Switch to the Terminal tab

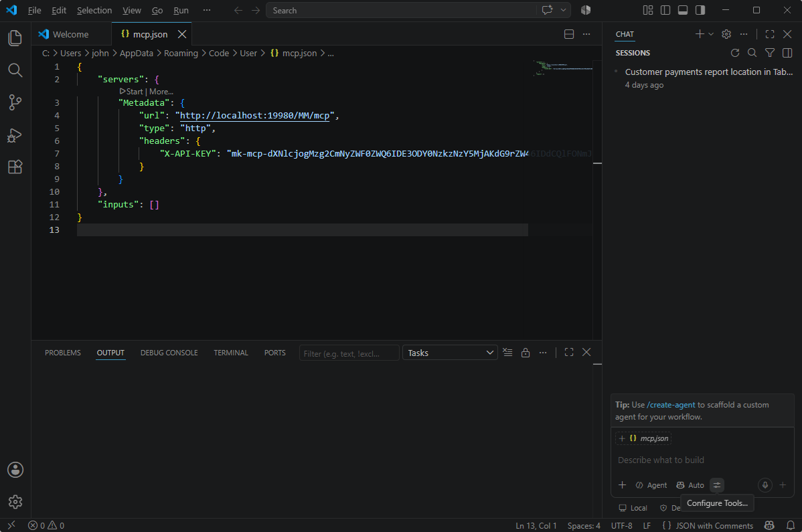pos(231,353)
